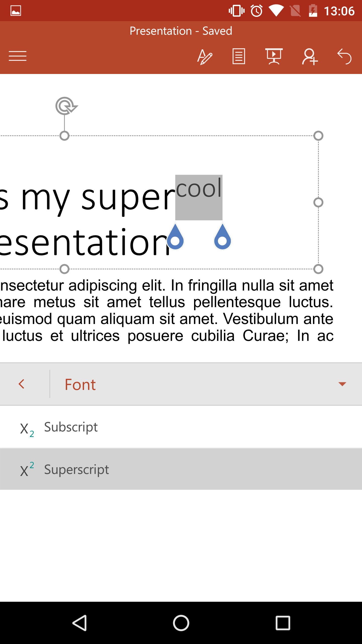Tap the share add person icon
Image resolution: width=362 pixels, height=644 pixels.
point(310,57)
